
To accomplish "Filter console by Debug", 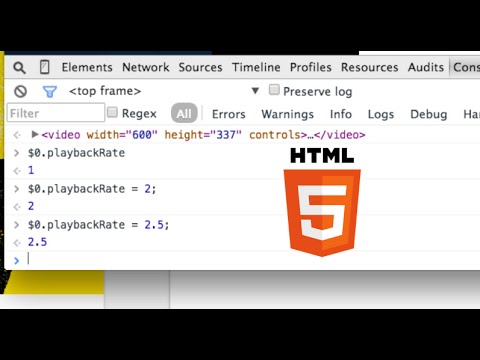I will coord(429,114).
